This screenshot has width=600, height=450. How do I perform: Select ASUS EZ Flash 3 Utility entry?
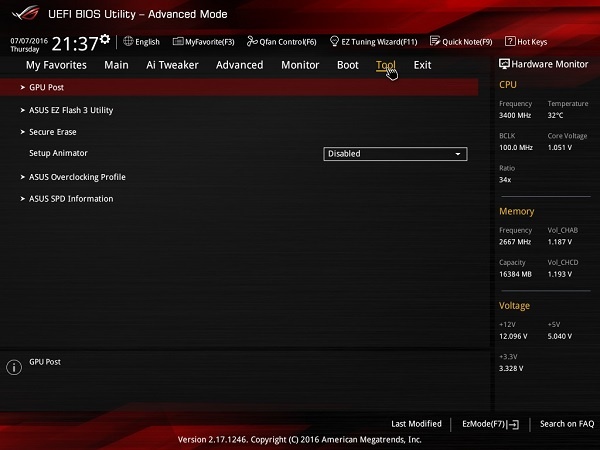pos(71,110)
